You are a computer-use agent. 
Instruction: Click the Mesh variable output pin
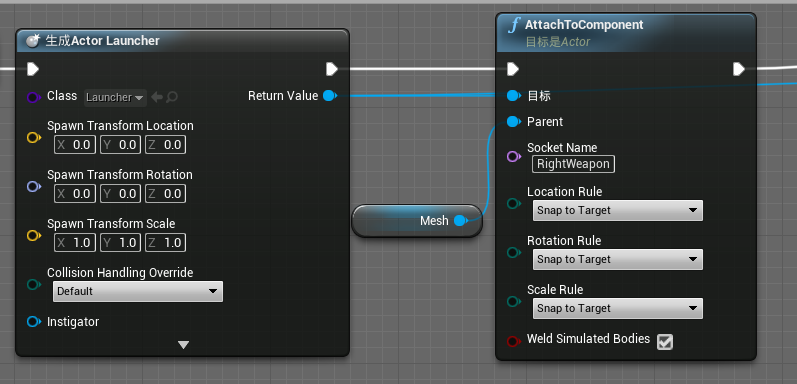coord(461,221)
